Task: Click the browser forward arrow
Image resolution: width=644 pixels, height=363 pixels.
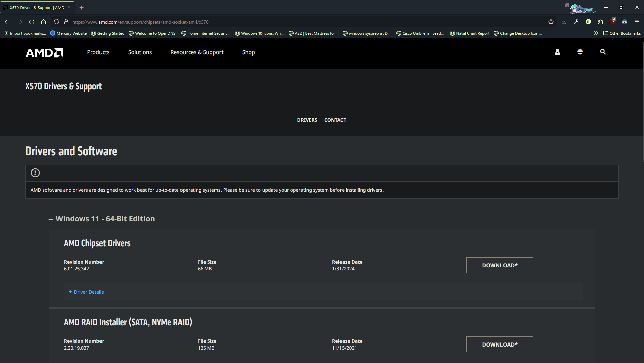Action: tap(19, 22)
